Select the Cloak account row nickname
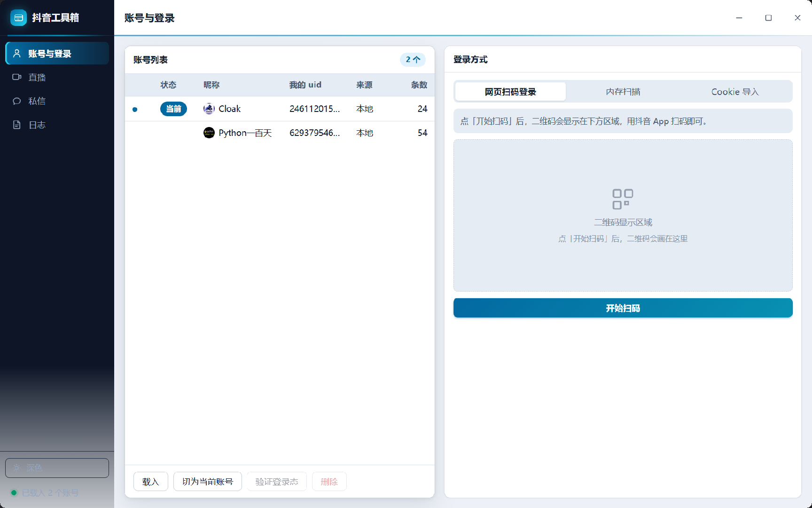The width and height of the screenshot is (812, 508). tap(229, 109)
